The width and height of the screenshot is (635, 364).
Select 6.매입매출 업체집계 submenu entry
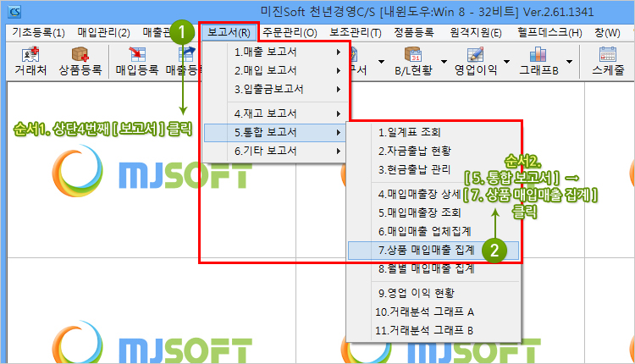coord(433,232)
